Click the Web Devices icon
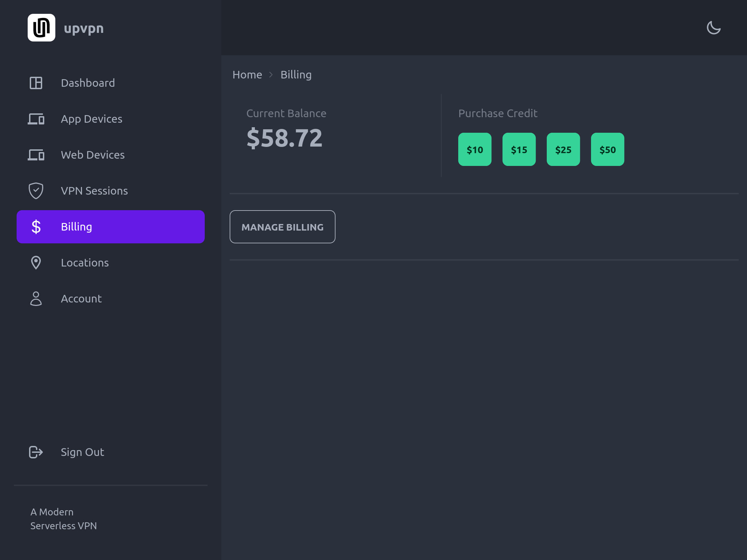Image resolution: width=747 pixels, height=560 pixels. tap(36, 155)
